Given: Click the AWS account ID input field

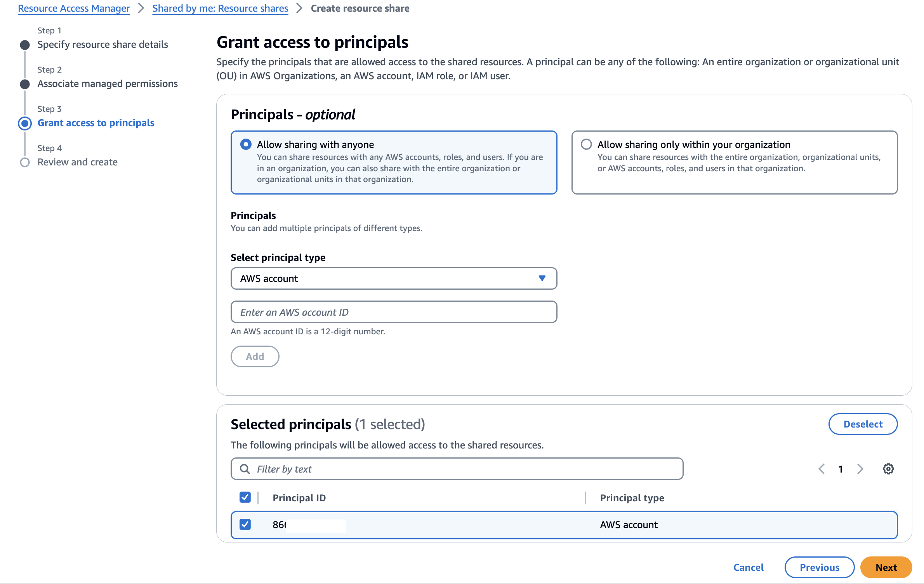Looking at the screenshot, I should click(394, 312).
